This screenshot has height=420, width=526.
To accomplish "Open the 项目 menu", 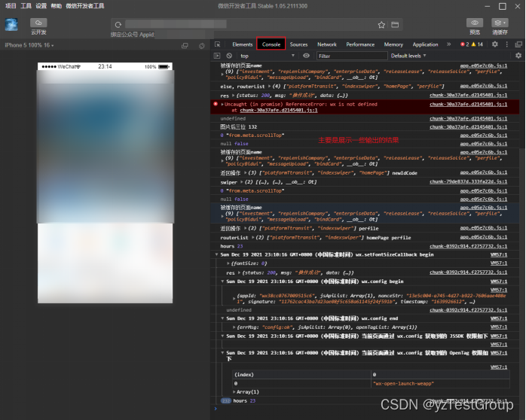I will point(11,6).
